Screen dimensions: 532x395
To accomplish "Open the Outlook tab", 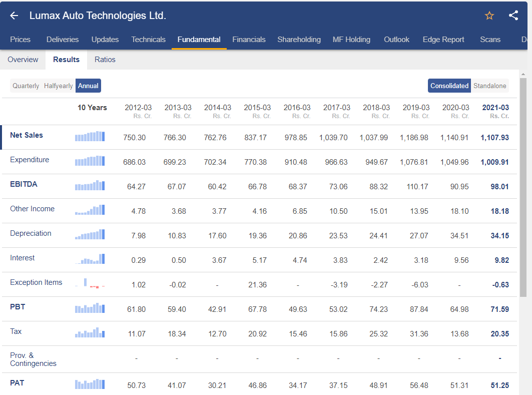I will tap(396, 40).
